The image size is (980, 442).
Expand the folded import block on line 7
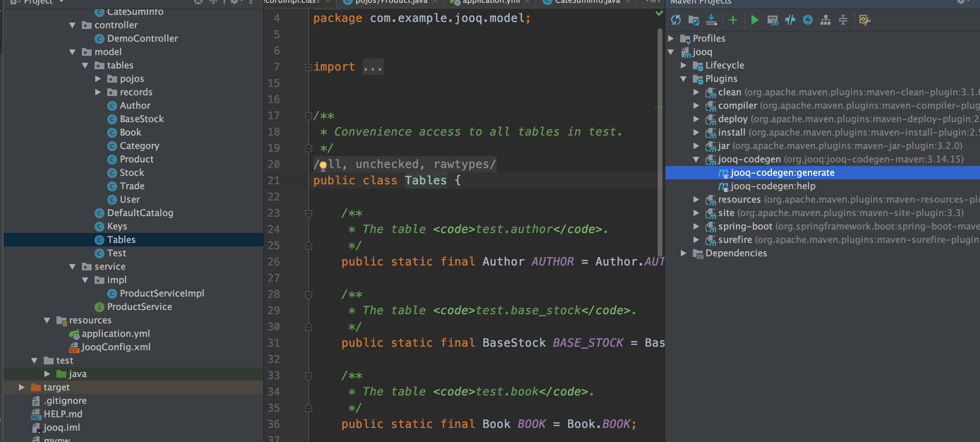[308, 67]
